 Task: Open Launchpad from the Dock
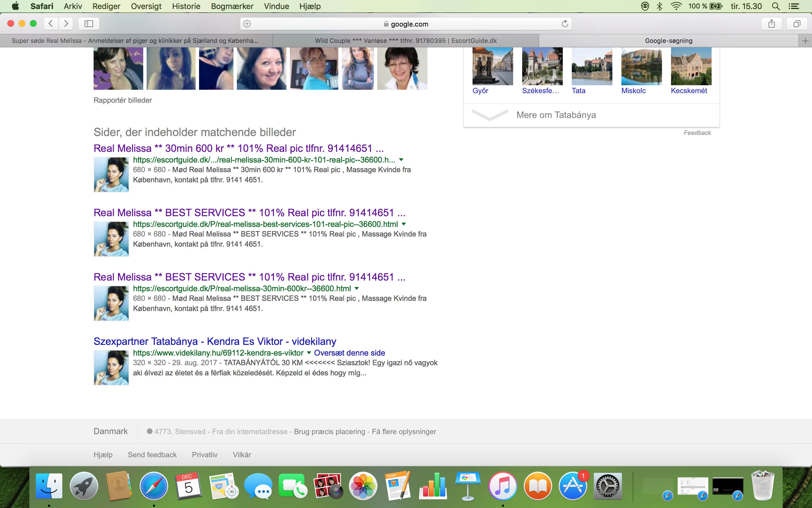click(84, 486)
